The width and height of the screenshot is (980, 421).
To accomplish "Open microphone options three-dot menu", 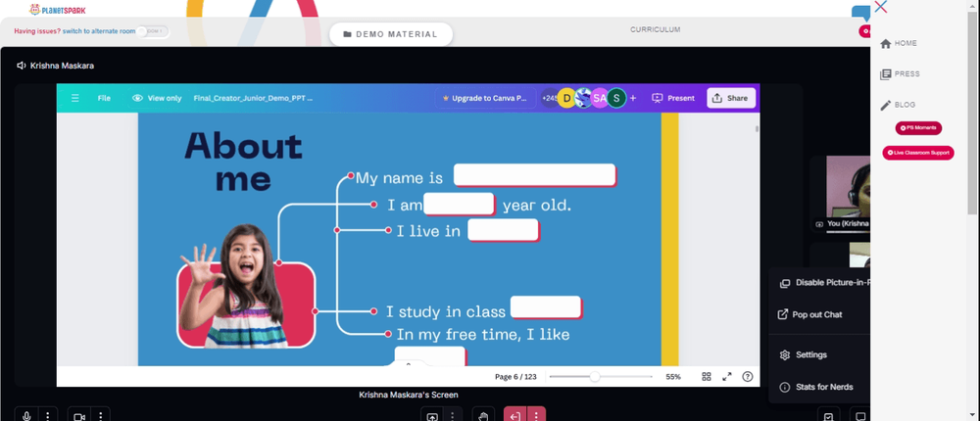I will [x=47, y=415].
